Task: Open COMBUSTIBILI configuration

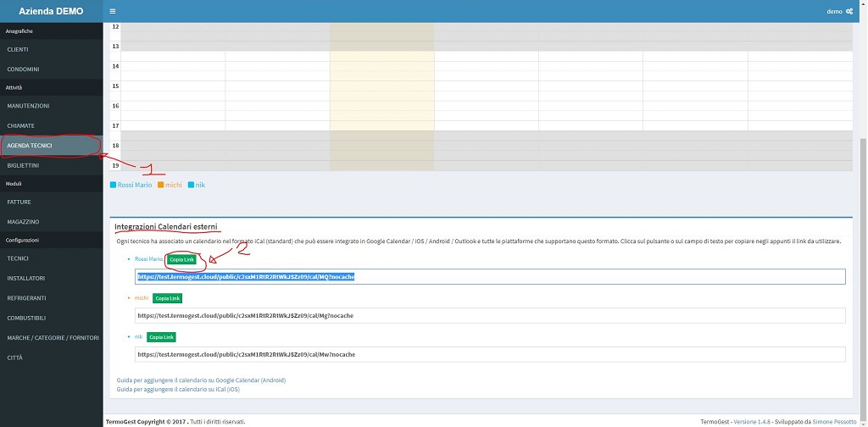Action: (x=52, y=318)
